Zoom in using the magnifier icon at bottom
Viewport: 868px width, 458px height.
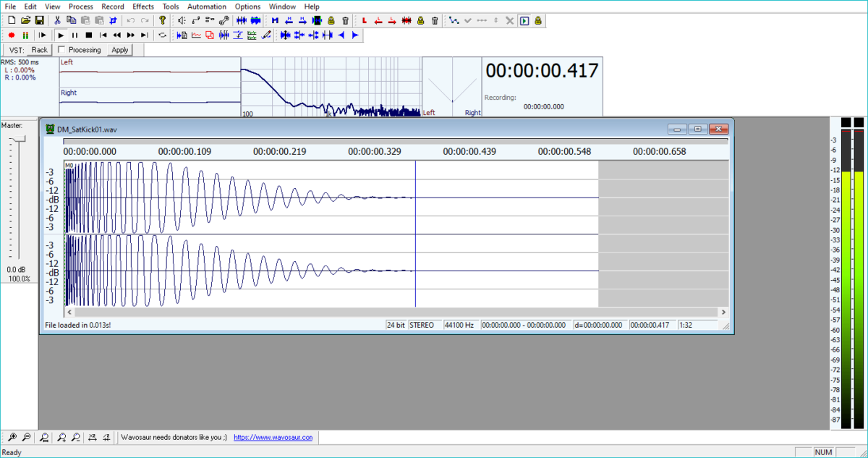pos(12,437)
